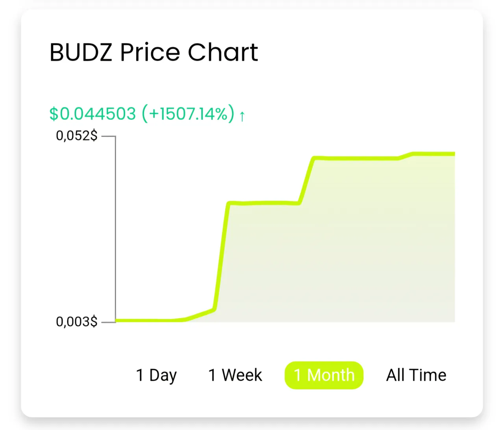This screenshot has width=504, height=430.
Task: Click the right end of the price line
Action: [453, 154]
